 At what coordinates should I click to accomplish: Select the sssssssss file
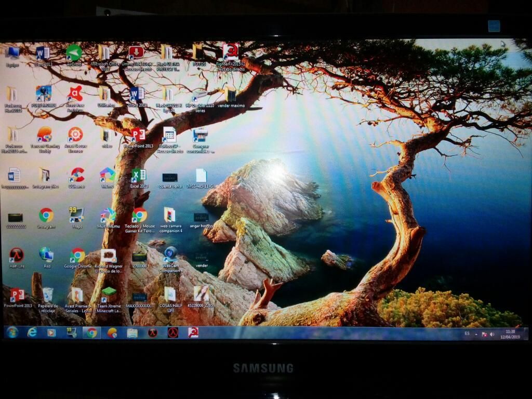16,221
